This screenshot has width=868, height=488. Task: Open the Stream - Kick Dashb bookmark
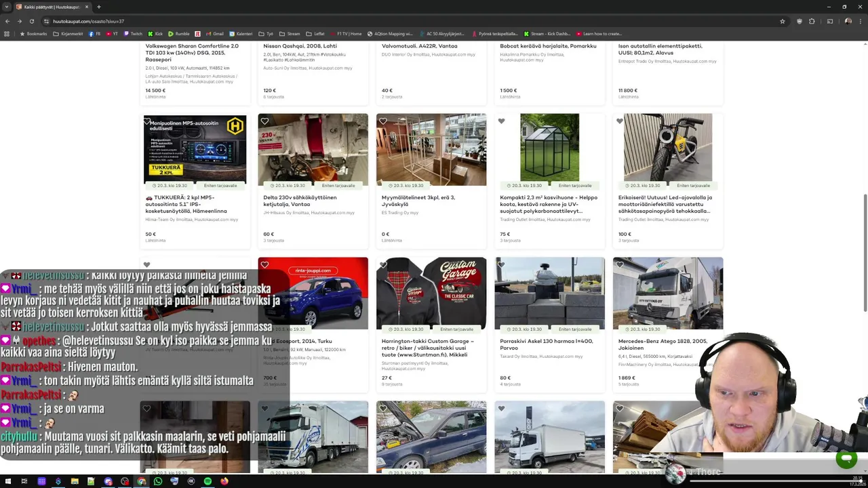point(548,33)
